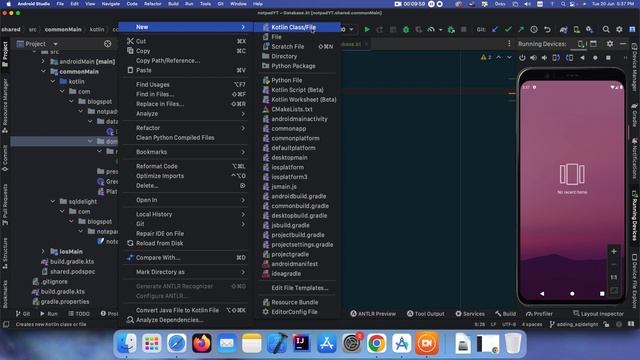
Task: Select Kotlin Class/File option
Action: click(x=298, y=27)
